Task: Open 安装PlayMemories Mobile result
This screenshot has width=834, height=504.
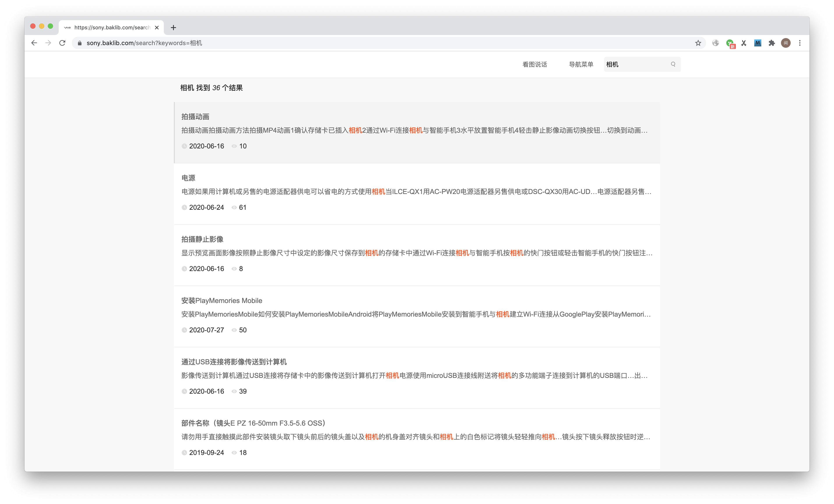Action: click(222, 300)
